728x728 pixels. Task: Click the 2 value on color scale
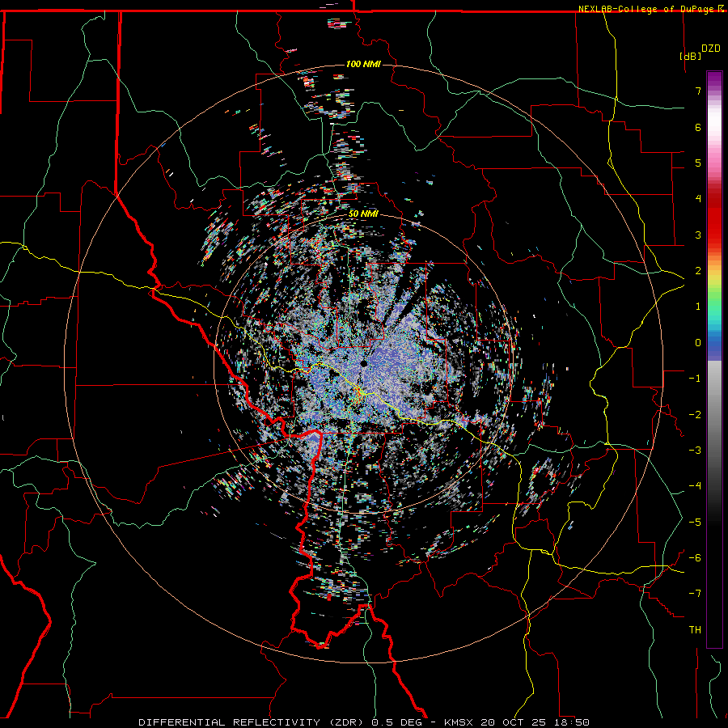click(x=698, y=271)
